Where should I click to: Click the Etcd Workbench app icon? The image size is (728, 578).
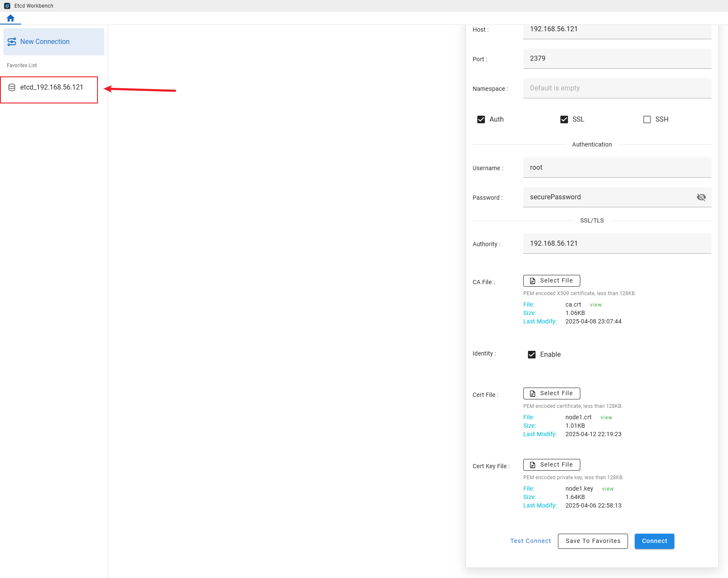7,6
